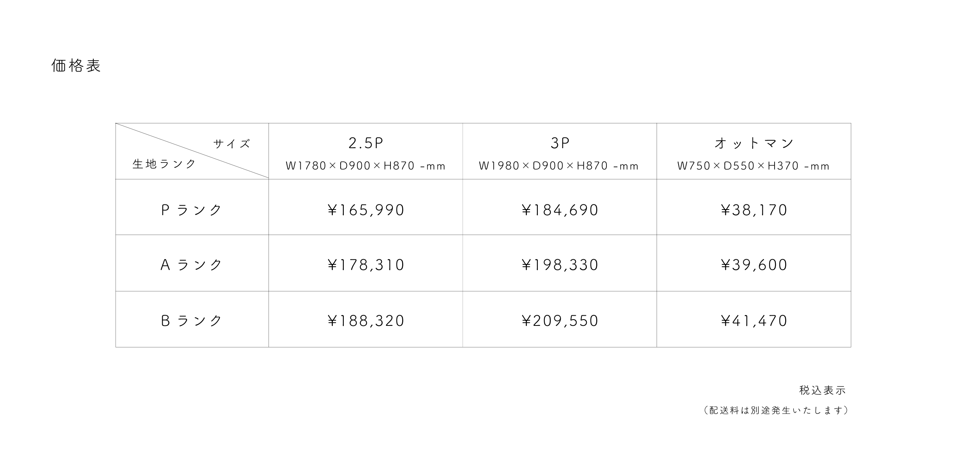
Task: Select the サイズ header label
Action: click(x=232, y=144)
